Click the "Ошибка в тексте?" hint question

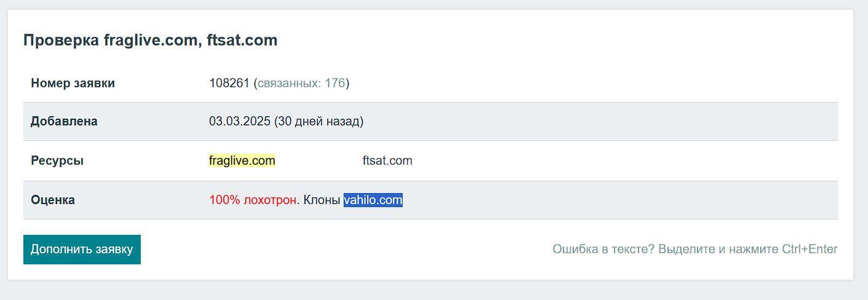click(603, 250)
